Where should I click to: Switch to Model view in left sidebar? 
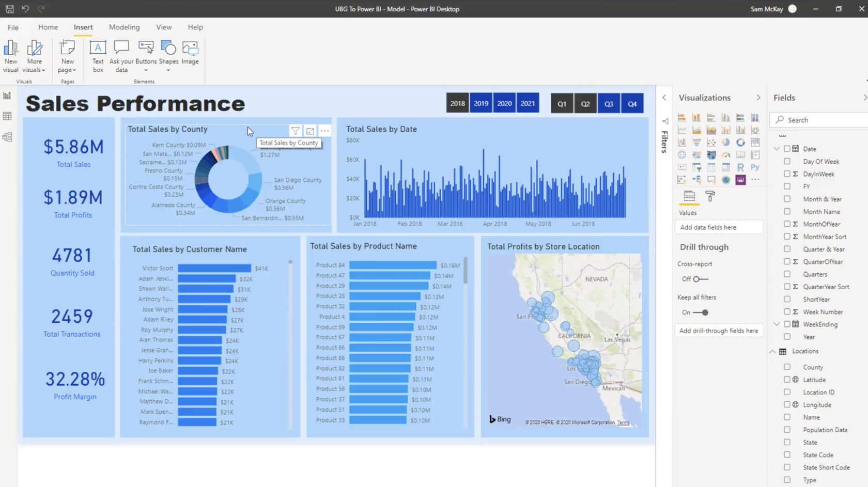[7, 137]
